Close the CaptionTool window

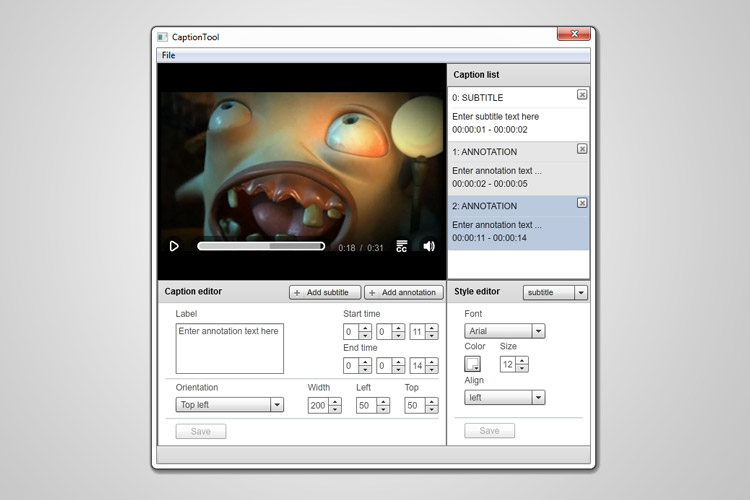coord(574,33)
